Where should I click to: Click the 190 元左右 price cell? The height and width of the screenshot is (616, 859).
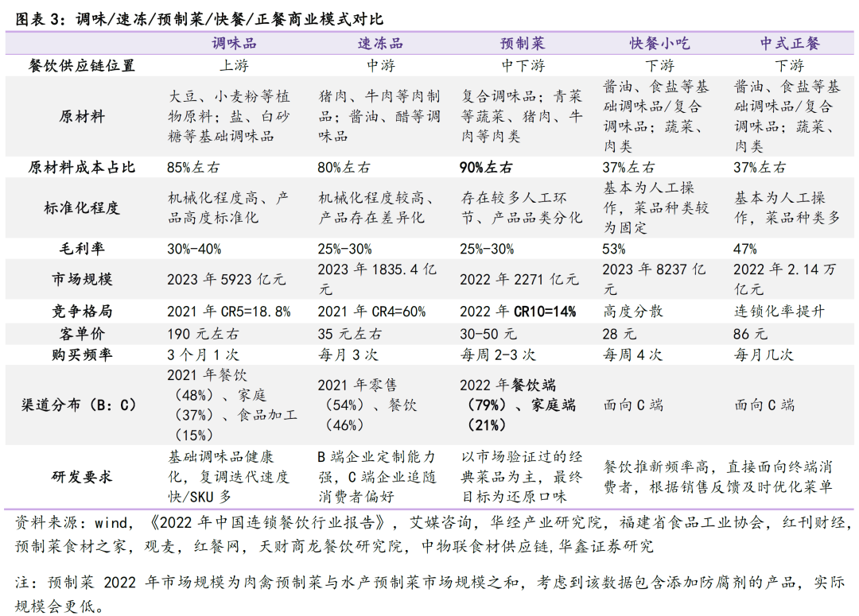[202, 334]
